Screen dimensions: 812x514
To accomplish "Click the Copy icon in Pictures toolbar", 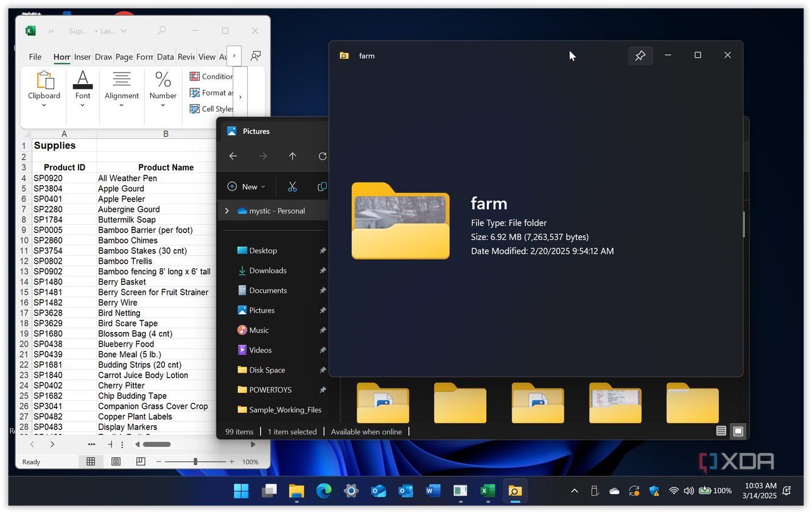I will click(322, 186).
